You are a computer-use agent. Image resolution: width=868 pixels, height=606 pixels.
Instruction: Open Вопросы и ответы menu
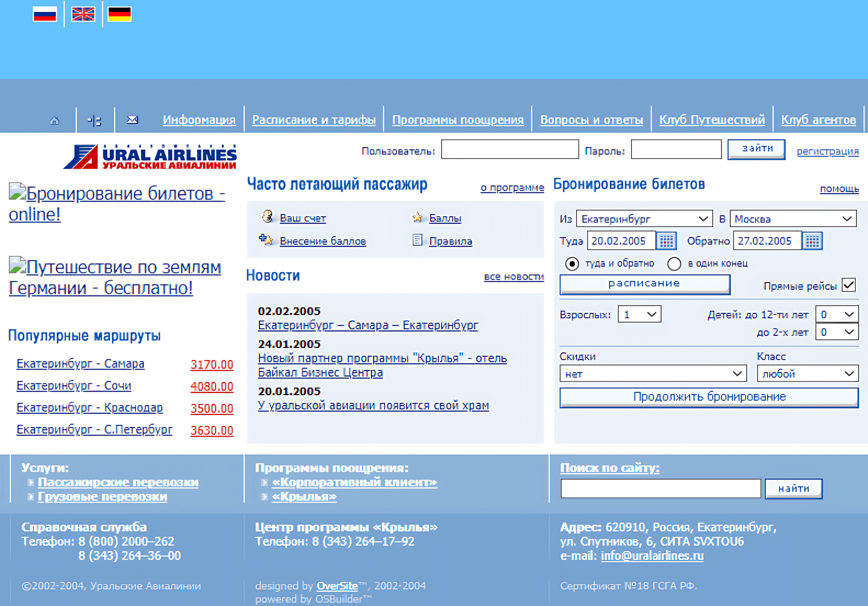click(x=592, y=120)
